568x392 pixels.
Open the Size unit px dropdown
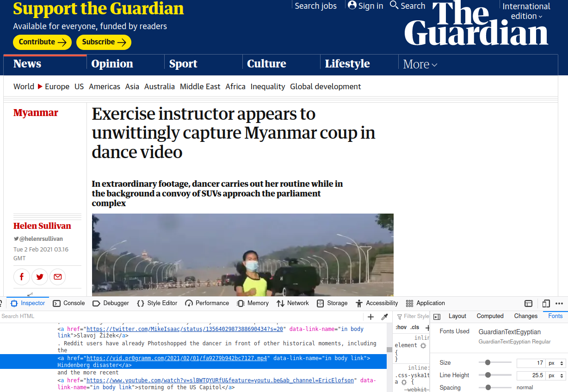(556, 363)
